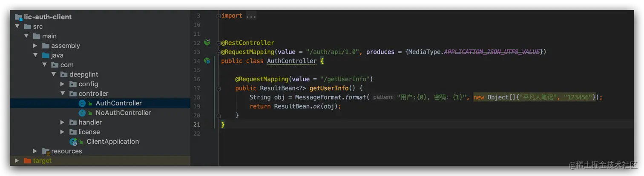This screenshot has height=176, width=644.
Task: Expand the resources folder arrow
Action: tap(35, 151)
